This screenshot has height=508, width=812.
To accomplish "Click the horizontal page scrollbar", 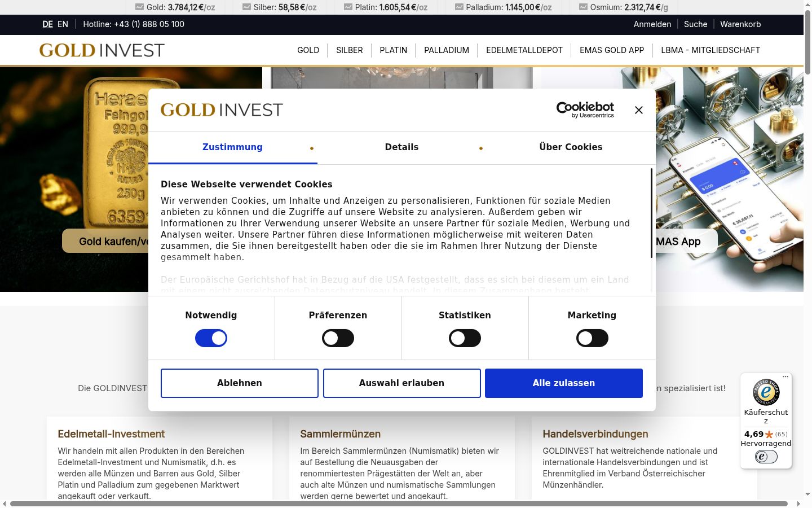I will click(399, 503).
